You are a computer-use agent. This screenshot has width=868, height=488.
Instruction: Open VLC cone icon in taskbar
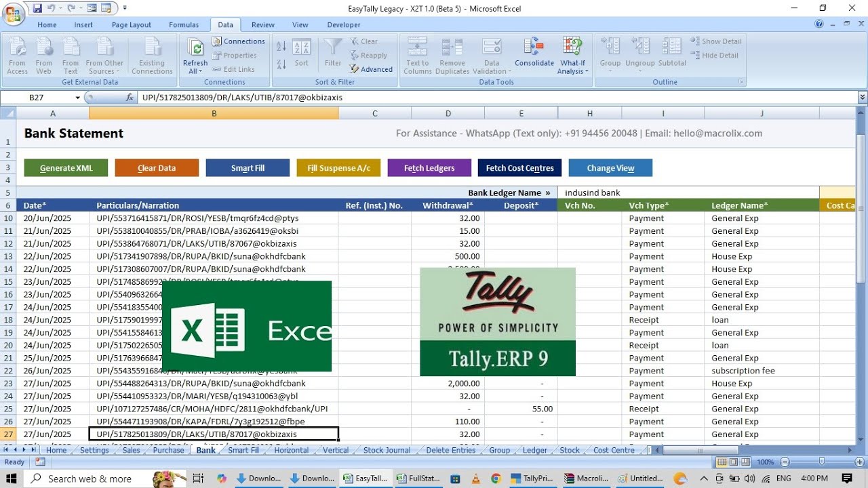(475, 479)
